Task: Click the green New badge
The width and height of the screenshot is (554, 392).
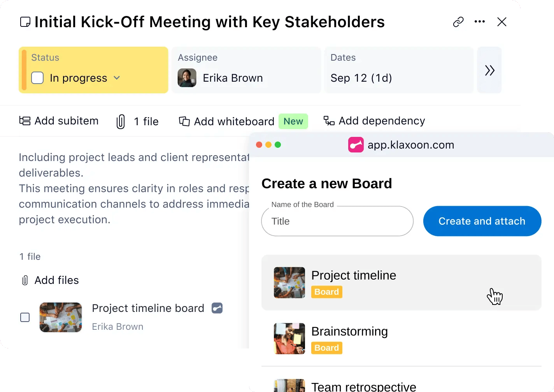Action: (x=293, y=121)
